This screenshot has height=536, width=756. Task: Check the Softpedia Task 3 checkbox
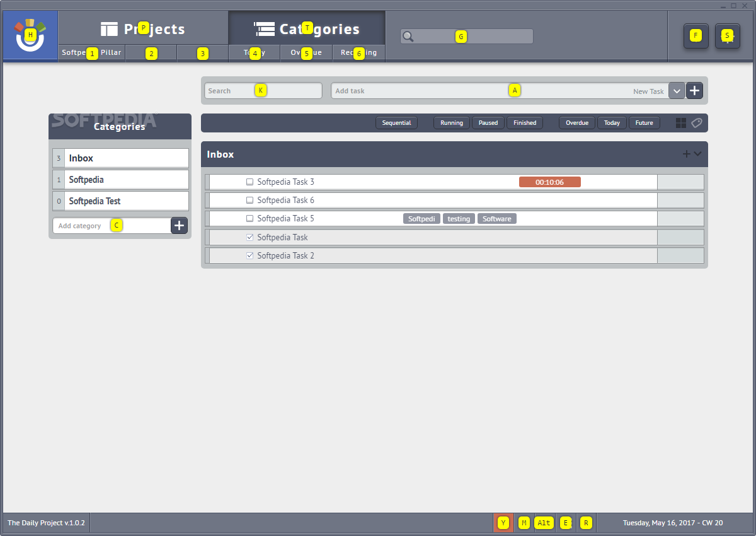pyautogui.click(x=249, y=182)
